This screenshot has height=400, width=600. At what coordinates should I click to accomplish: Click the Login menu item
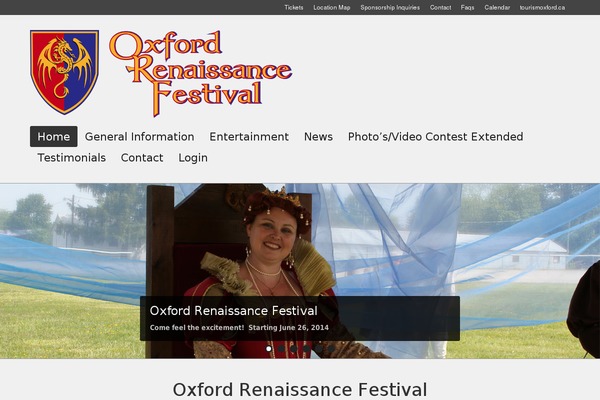point(193,158)
